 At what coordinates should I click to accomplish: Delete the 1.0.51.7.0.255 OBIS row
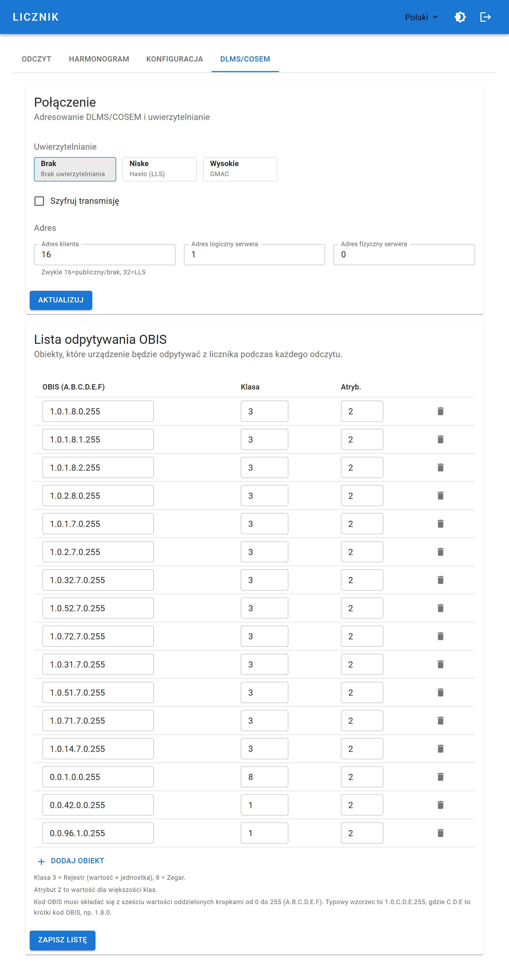[440, 693]
